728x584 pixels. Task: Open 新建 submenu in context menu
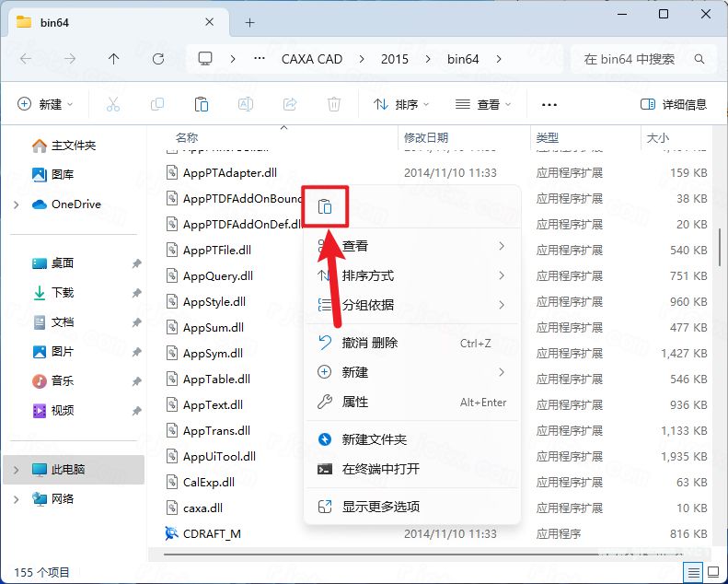411,372
